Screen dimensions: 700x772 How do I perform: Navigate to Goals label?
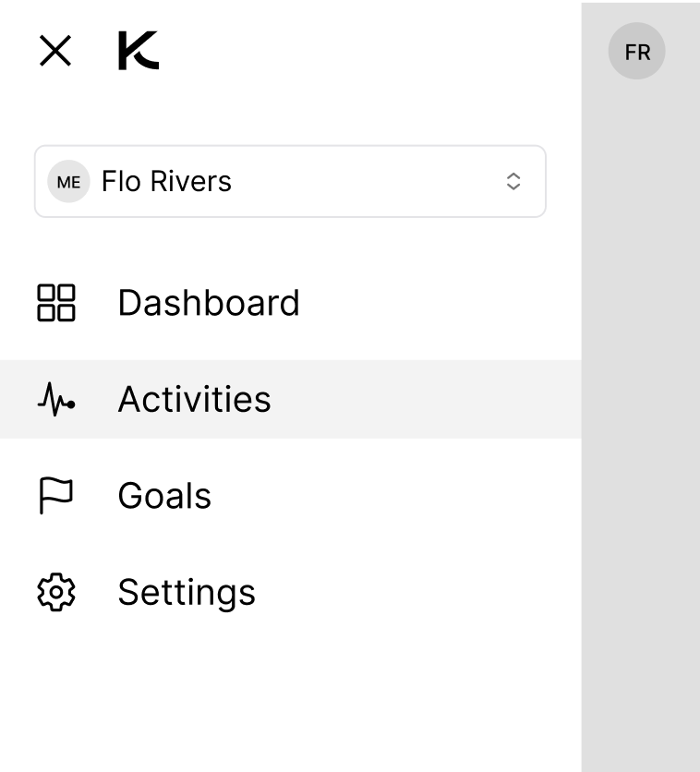(164, 496)
